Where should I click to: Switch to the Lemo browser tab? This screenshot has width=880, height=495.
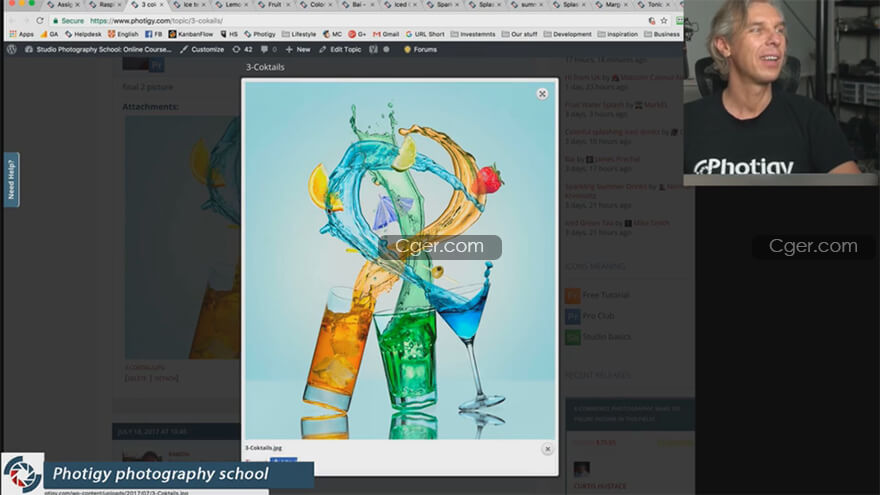click(x=232, y=4)
